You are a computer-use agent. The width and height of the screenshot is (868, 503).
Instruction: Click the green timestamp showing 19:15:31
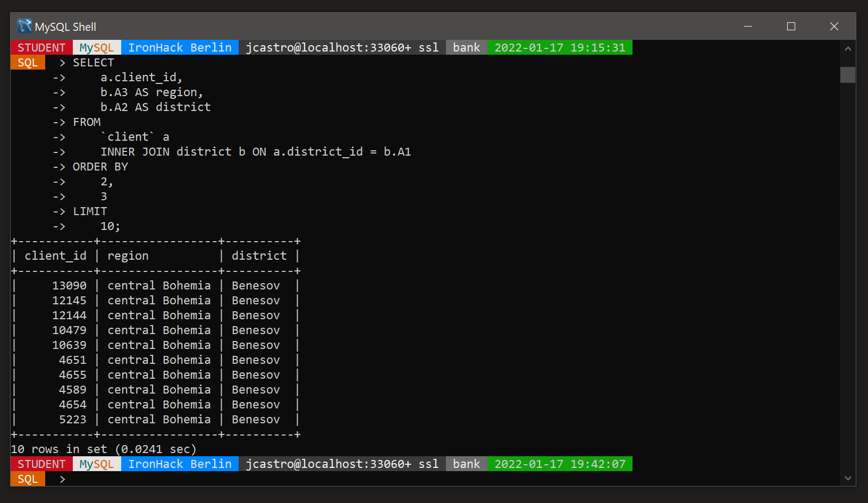point(560,47)
